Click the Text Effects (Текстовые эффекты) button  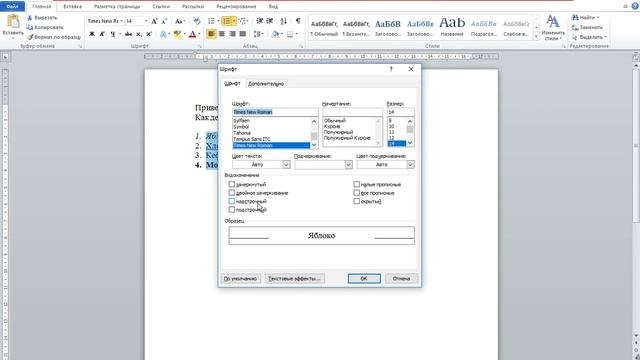coord(295,278)
